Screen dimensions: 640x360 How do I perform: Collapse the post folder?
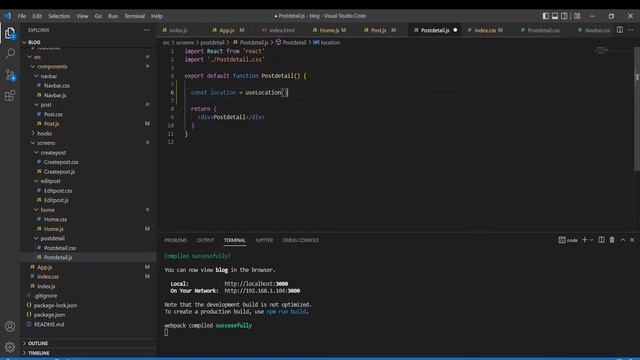[88, 105]
